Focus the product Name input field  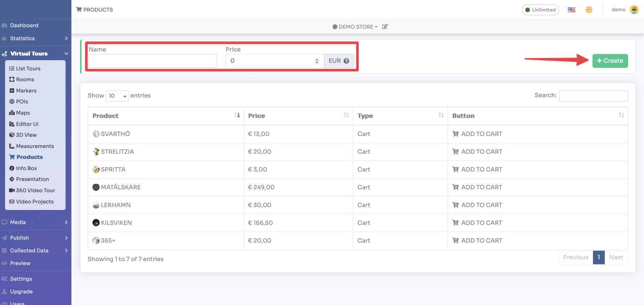click(153, 61)
